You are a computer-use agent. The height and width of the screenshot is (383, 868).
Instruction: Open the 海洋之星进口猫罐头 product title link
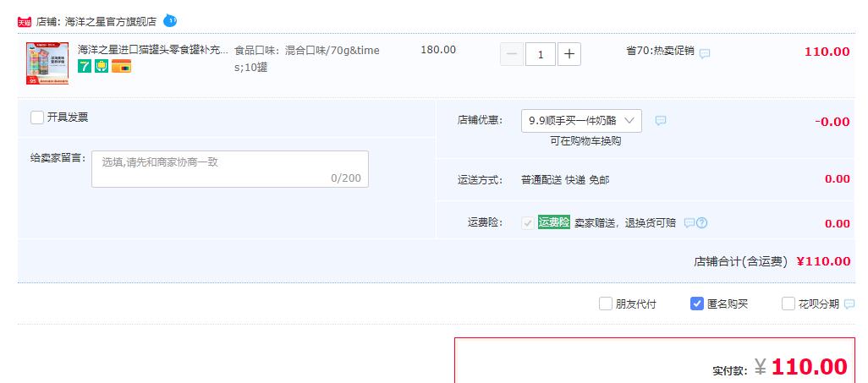pyautogui.click(x=153, y=50)
